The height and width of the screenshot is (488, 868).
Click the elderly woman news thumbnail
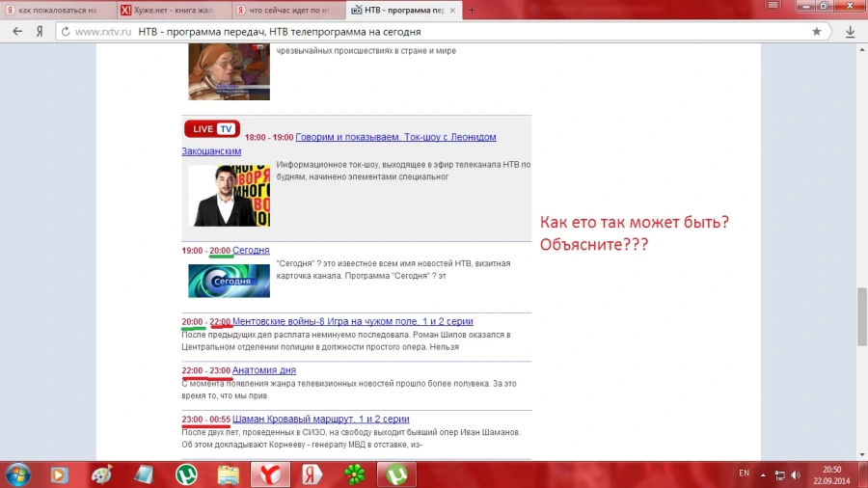[x=230, y=72]
